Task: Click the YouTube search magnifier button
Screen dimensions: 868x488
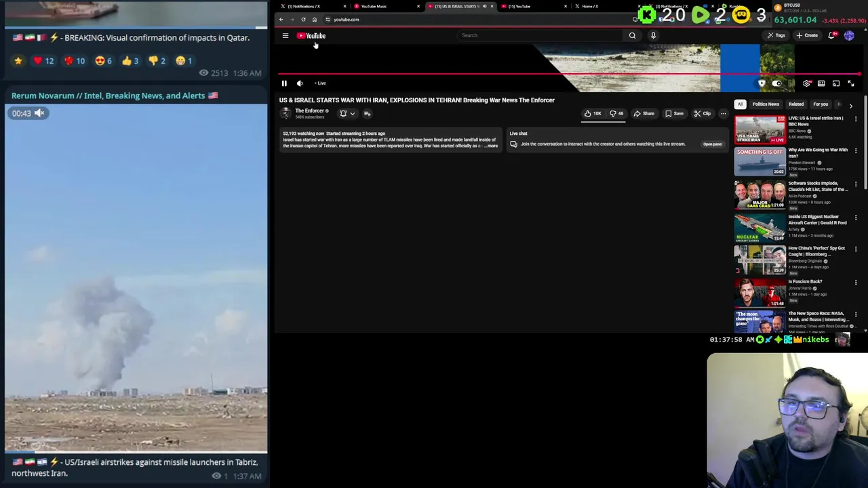Action: [x=632, y=35]
